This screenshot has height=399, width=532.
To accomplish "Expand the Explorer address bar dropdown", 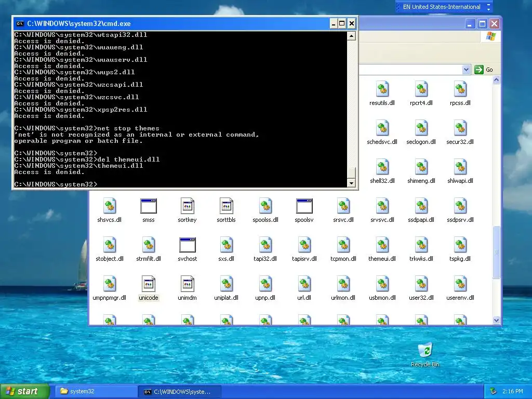I will click(466, 70).
